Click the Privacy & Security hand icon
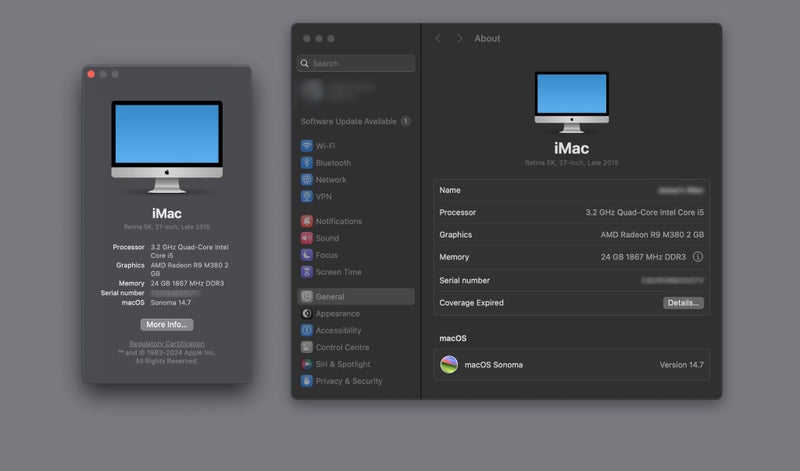800x471 pixels. pos(307,381)
